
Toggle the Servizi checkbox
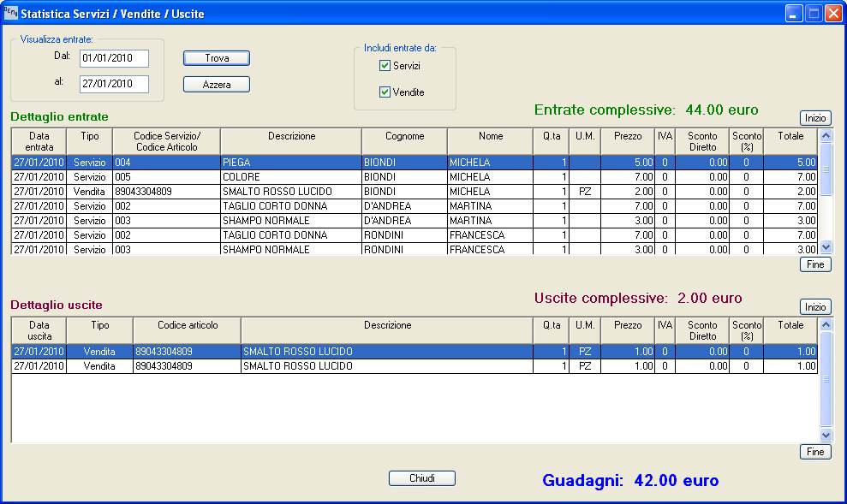coord(385,66)
